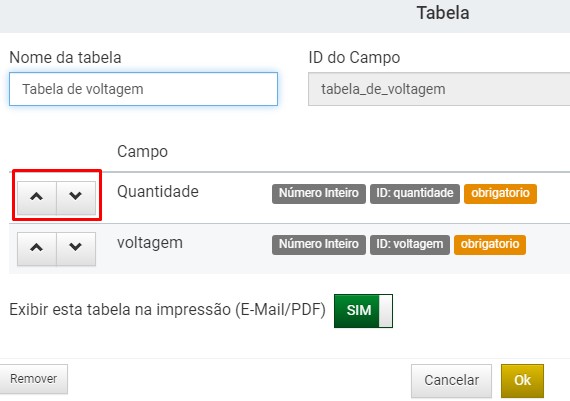570x401 pixels.
Task: Select the voltagem field row label
Action: pyautogui.click(x=150, y=243)
